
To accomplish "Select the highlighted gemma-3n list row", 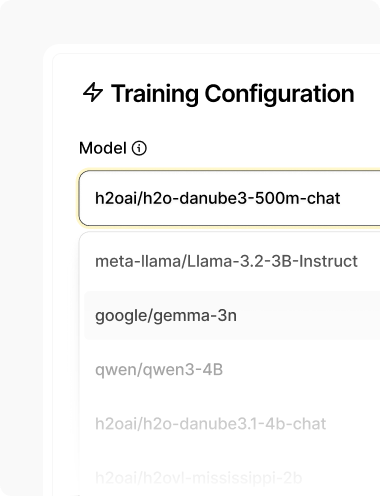I will pyautogui.click(x=232, y=315).
